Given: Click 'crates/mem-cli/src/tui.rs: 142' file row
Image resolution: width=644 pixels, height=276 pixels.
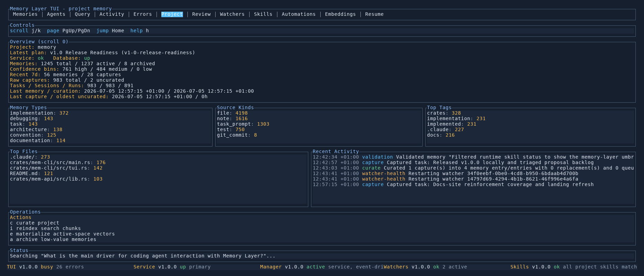Looking at the screenshot, I should pyautogui.click(x=56, y=168).
